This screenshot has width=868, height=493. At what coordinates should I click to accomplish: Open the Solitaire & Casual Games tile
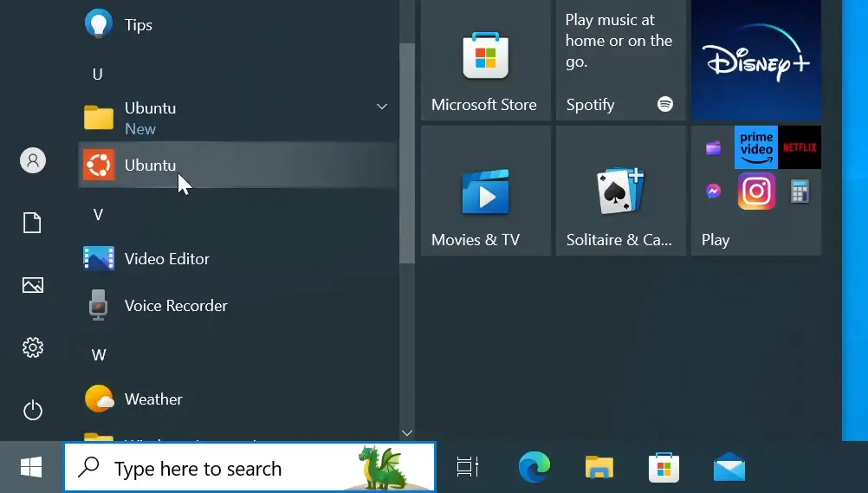(x=620, y=191)
